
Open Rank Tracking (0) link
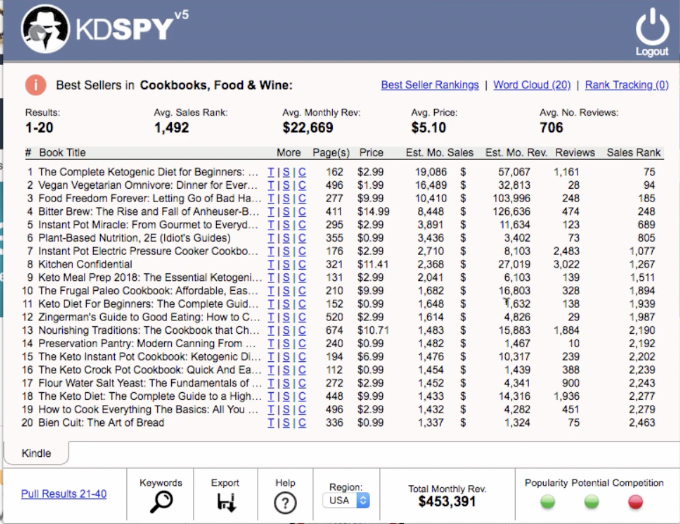click(627, 85)
